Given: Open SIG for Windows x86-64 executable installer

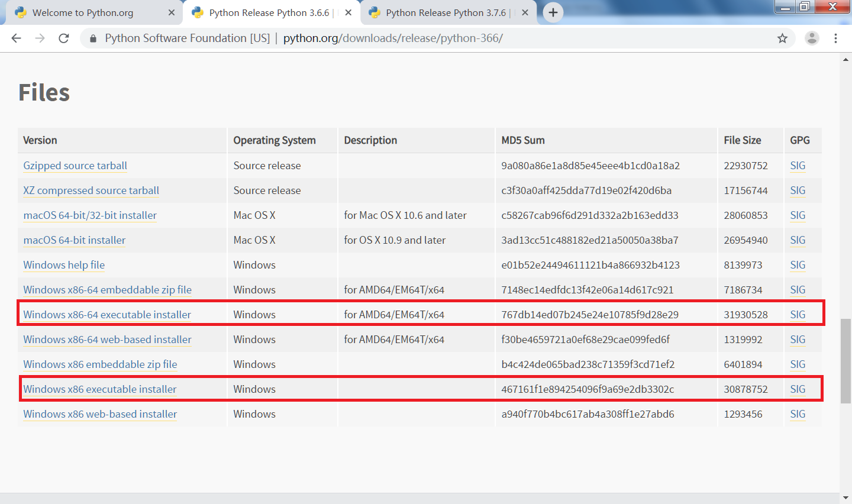Looking at the screenshot, I should tap(798, 315).
